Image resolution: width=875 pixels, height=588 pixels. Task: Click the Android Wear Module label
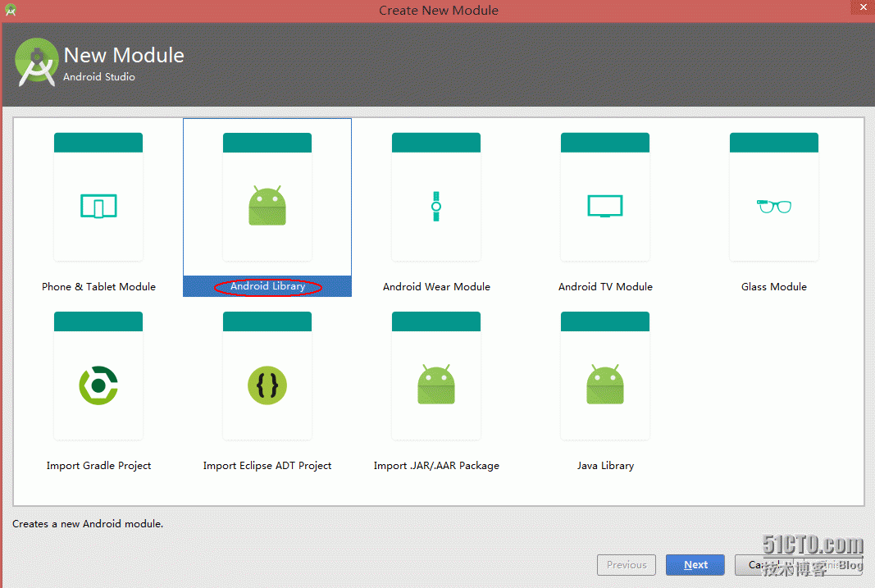pyautogui.click(x=436, y=287)
